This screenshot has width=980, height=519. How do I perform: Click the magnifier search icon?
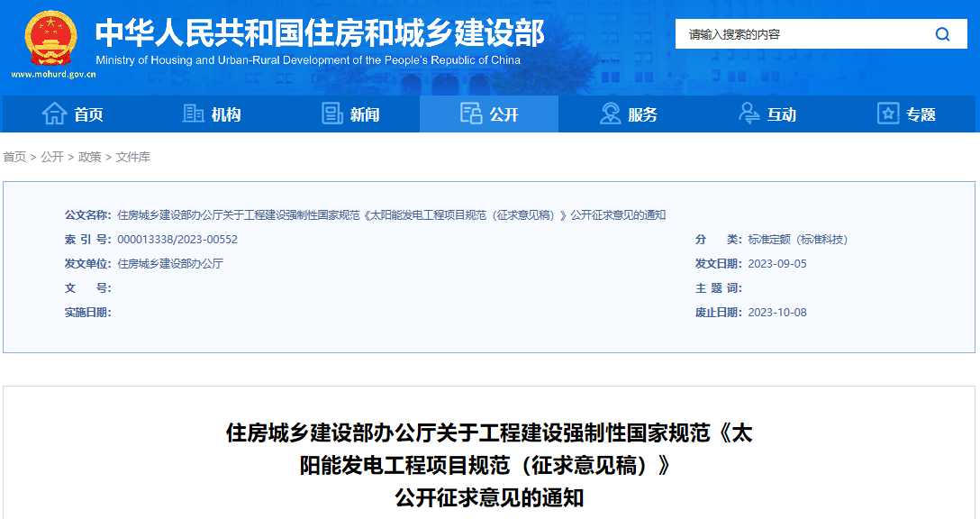pyautogui.click(x=942, y=35)
